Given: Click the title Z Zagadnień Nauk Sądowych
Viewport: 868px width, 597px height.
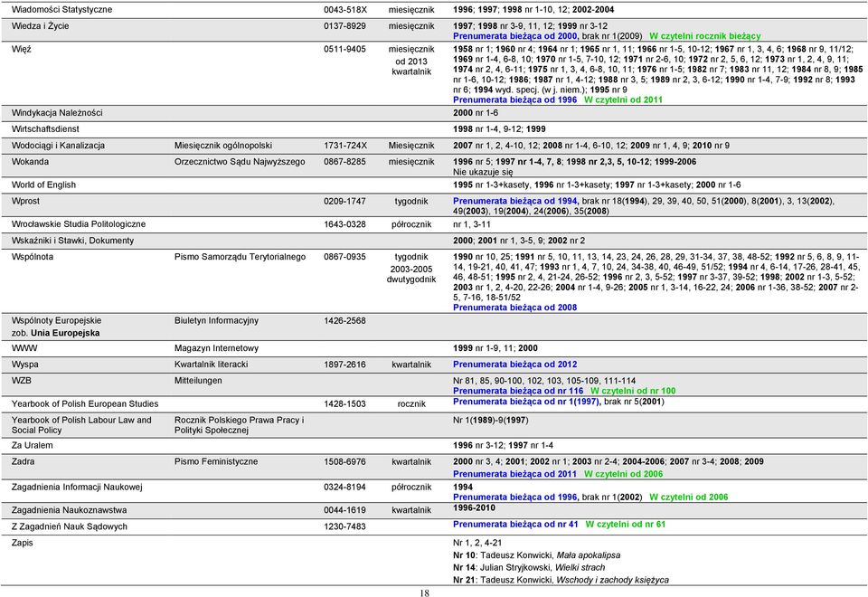Looking at the screenshot, I should (70, 526).
